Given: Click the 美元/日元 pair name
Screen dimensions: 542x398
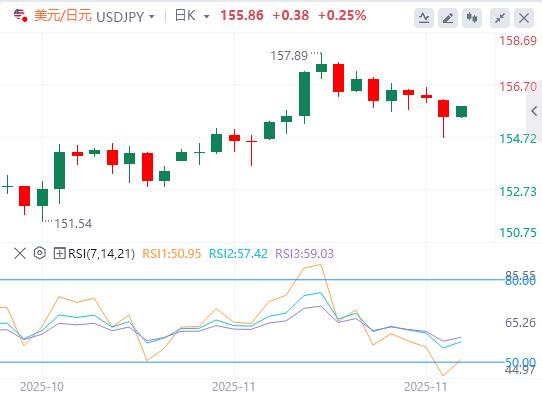Looking at the screenshot, I should click(63, 16).
